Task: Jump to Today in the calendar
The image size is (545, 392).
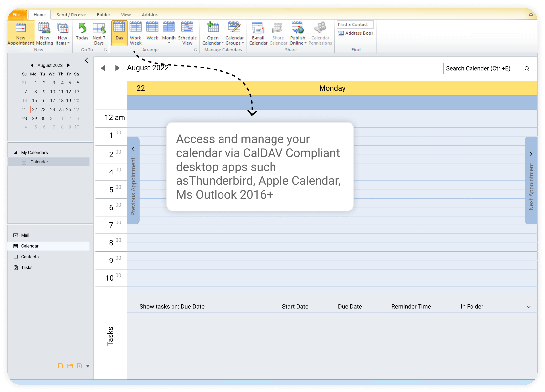Action: click(x=82, y=33)
